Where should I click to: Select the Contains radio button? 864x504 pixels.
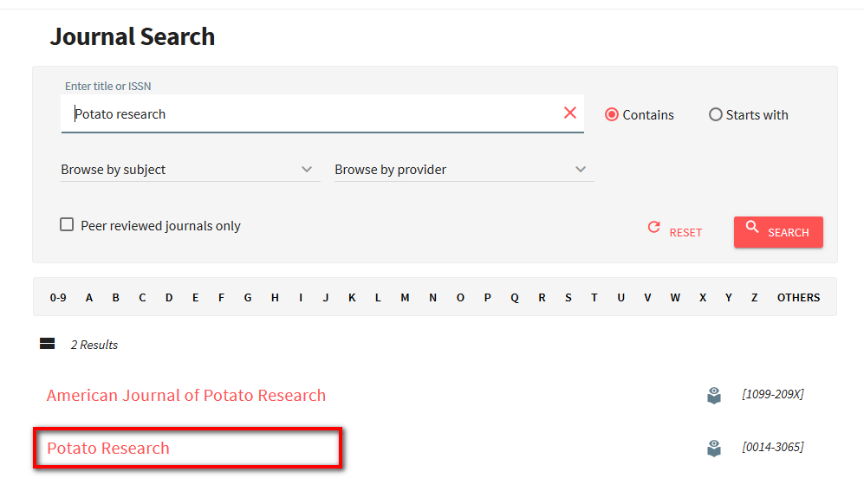pos(612,114)
